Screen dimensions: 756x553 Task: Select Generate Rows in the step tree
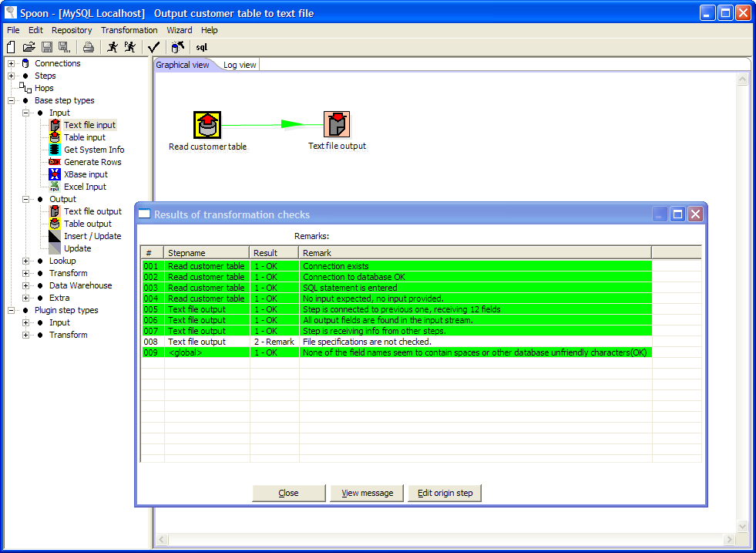pyautogui.click(x=92, y=162)
